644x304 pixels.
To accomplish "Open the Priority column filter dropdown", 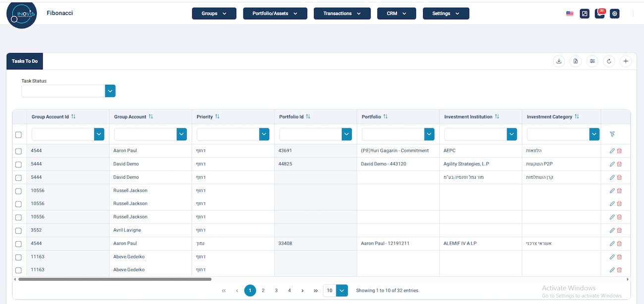I will tap(264, 134).
